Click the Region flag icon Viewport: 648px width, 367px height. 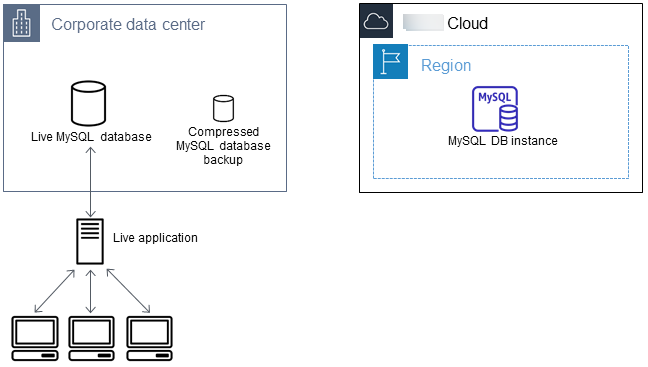tap(391, 62)
